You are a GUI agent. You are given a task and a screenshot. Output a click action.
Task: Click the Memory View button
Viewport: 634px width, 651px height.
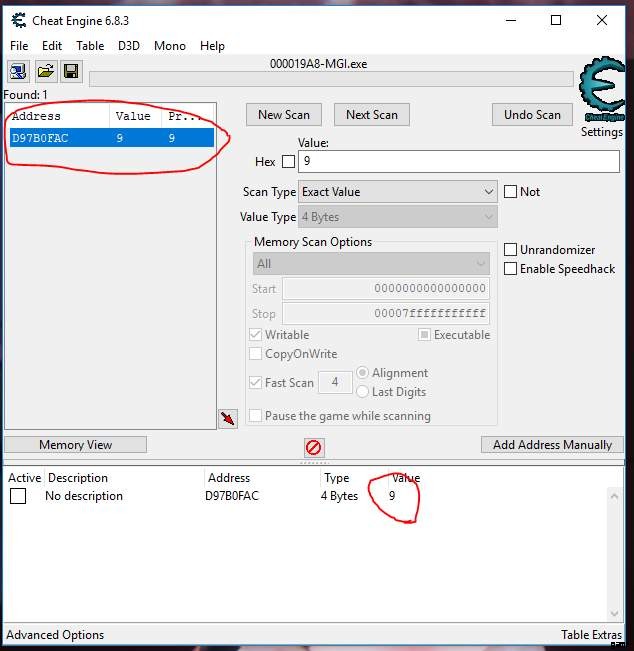pyautogui.click(x=75, y=445)
